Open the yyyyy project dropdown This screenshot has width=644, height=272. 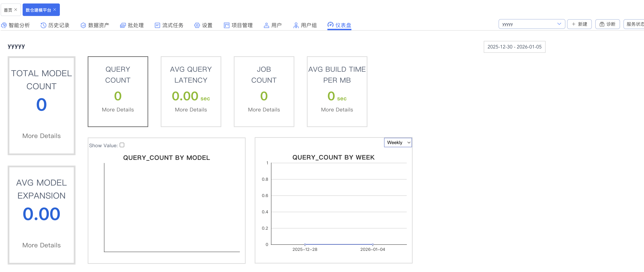click(x=531, y=24)
